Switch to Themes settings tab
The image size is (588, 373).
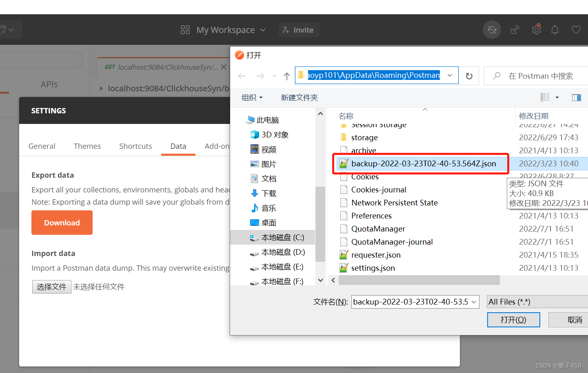[87, 146]
